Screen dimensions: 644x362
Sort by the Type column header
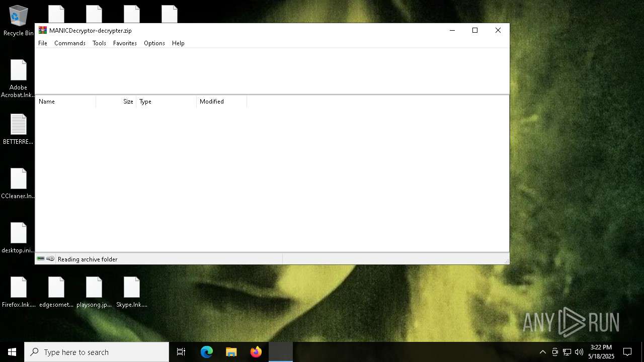click(x=167, y=102)
